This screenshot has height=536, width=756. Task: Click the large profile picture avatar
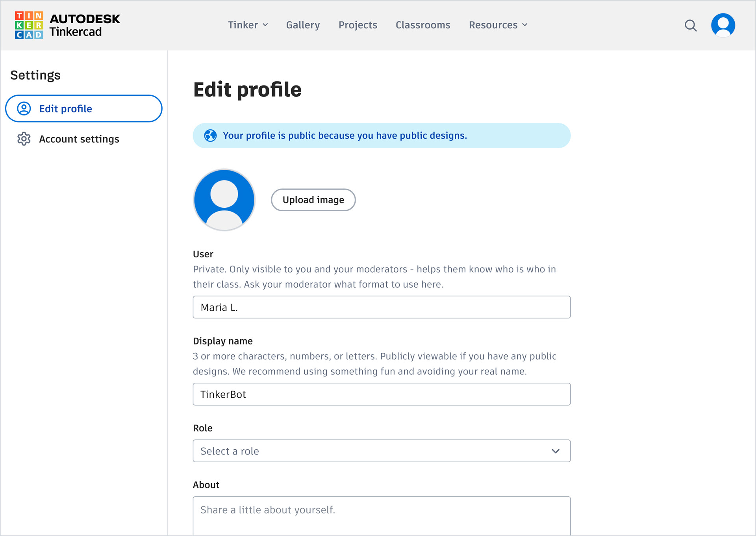[x=224, y=200]
